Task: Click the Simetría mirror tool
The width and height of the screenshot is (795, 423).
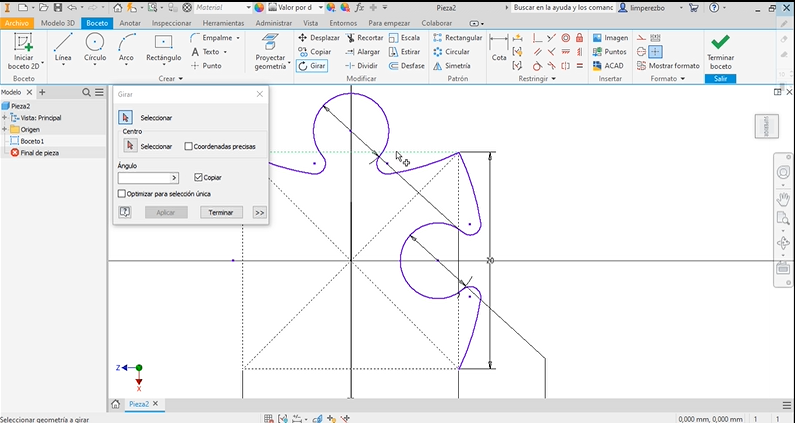Action: [x=452, y=66]
